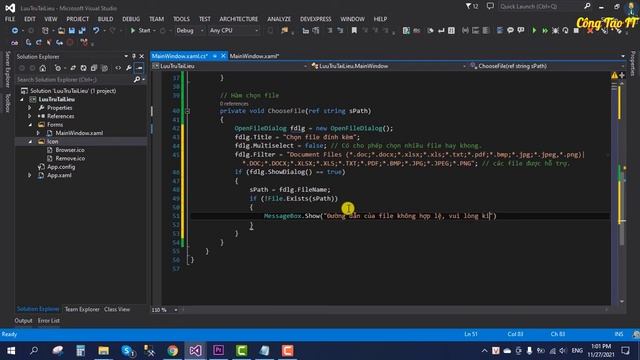The width and height of the screenshot is (640, 360).
Task: Click the Quick Launch search magnifier
Action: (x=587, y=6)
